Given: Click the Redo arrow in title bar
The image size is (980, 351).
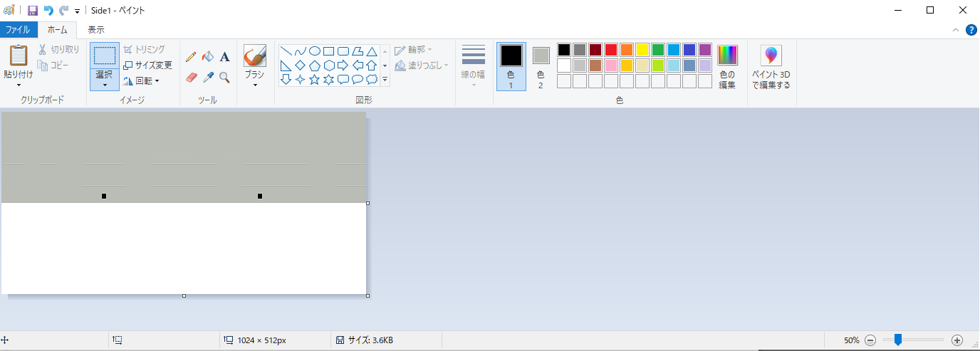Looking at the screenshot, I should pos(63,10).
